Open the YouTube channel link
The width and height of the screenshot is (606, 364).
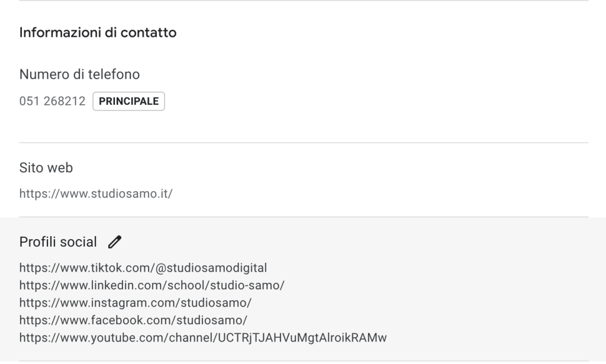coord(203,338)
